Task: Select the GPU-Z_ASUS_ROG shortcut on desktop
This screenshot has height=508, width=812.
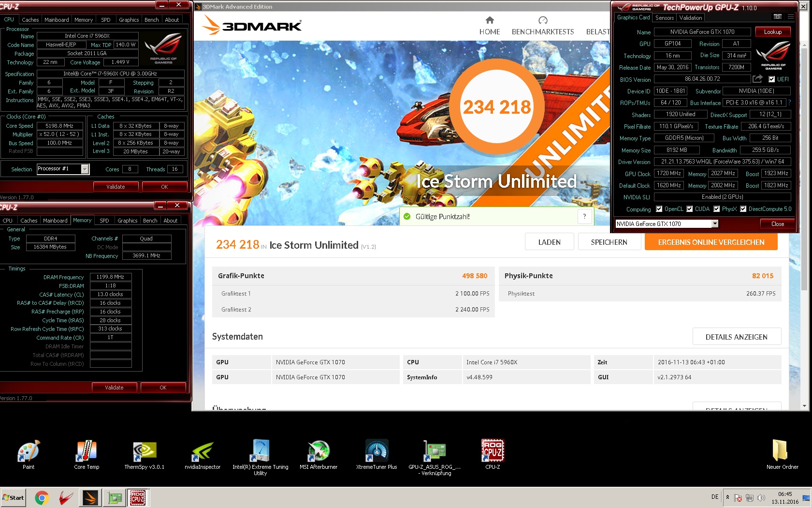Action: [435, 458]
